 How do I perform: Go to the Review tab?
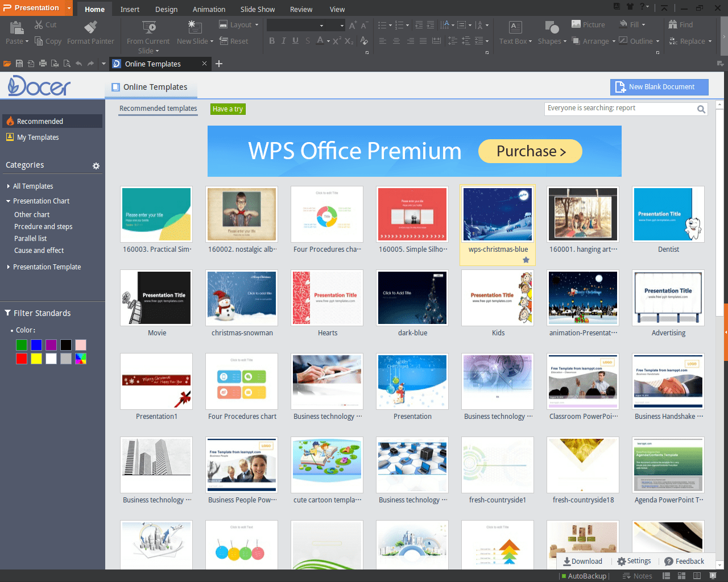pos(301,9)
